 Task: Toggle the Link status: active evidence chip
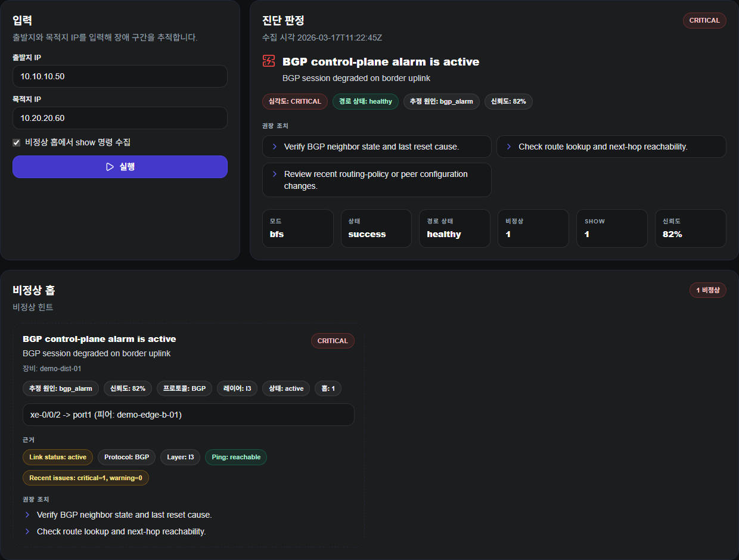coord(57,457)
